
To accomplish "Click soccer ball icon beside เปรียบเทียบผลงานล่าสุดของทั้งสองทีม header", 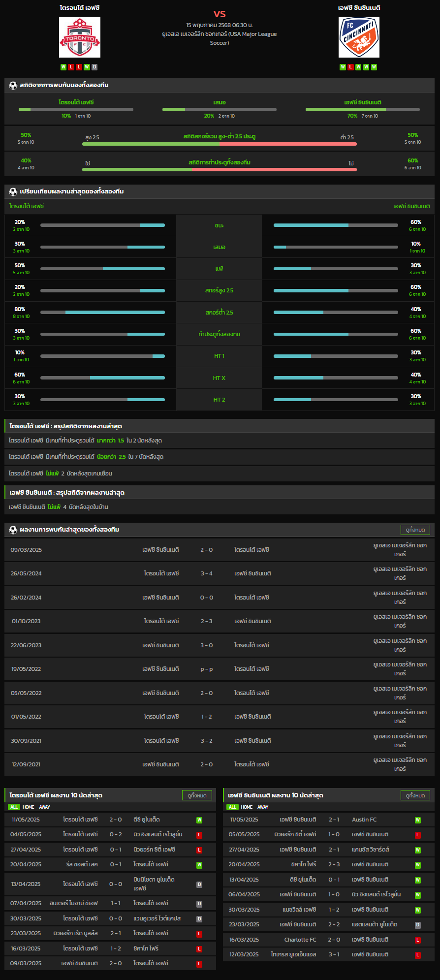I will [x=13, y=191].
